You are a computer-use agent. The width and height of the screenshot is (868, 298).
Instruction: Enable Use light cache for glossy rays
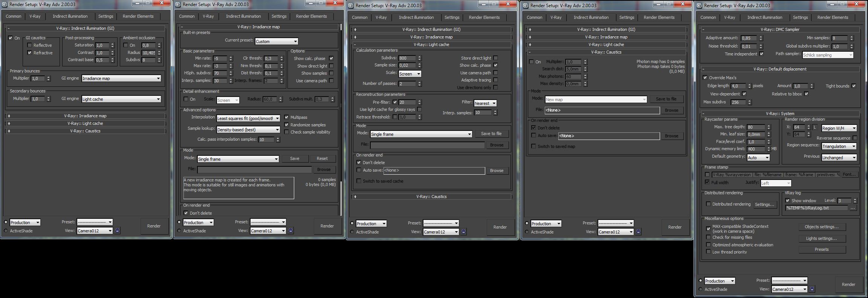[x=419, y=109]
